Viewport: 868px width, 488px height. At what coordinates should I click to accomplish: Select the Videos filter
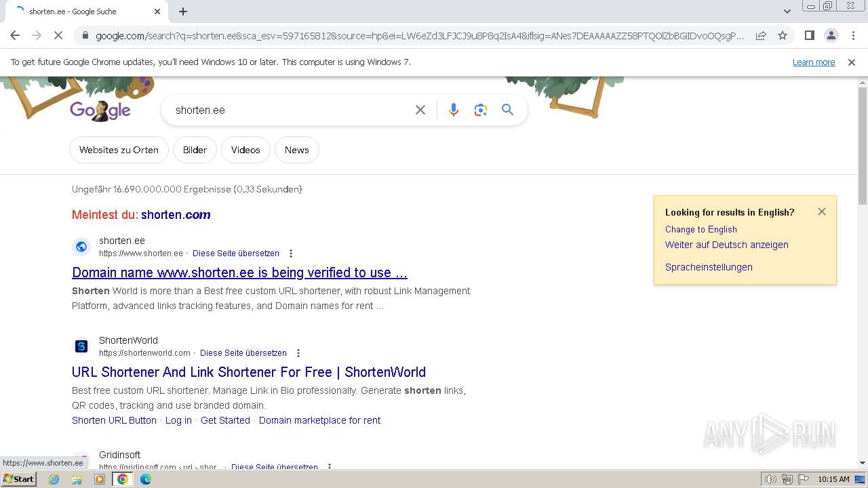click(x=245, y=150)
